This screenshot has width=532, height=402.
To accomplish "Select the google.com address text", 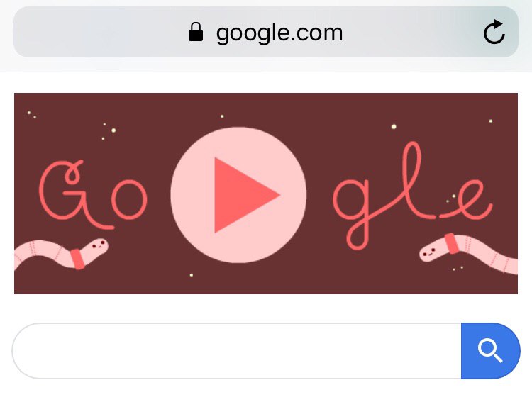I will pyautogui.click(x=279, y=33).
